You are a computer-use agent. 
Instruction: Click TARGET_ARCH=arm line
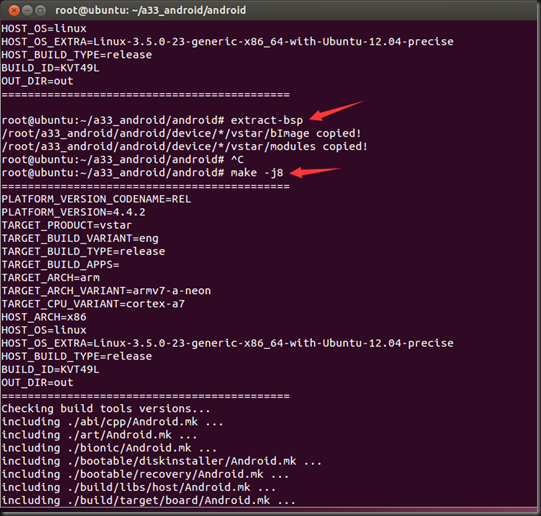click(x=50, y=278)
